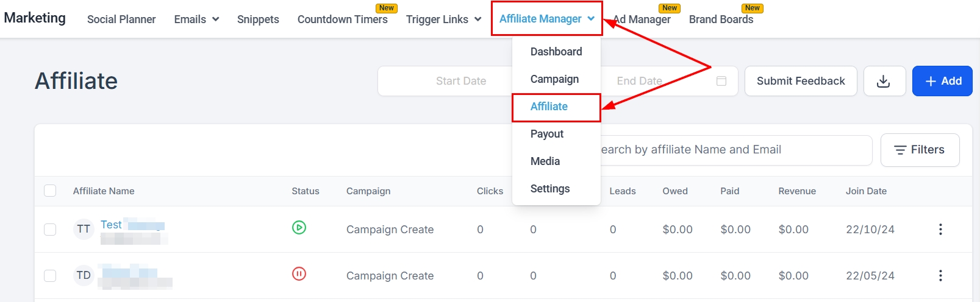
Task: Check the Test affiliate row checkbox
Action: pyautogui.click(x=50, y=230)
